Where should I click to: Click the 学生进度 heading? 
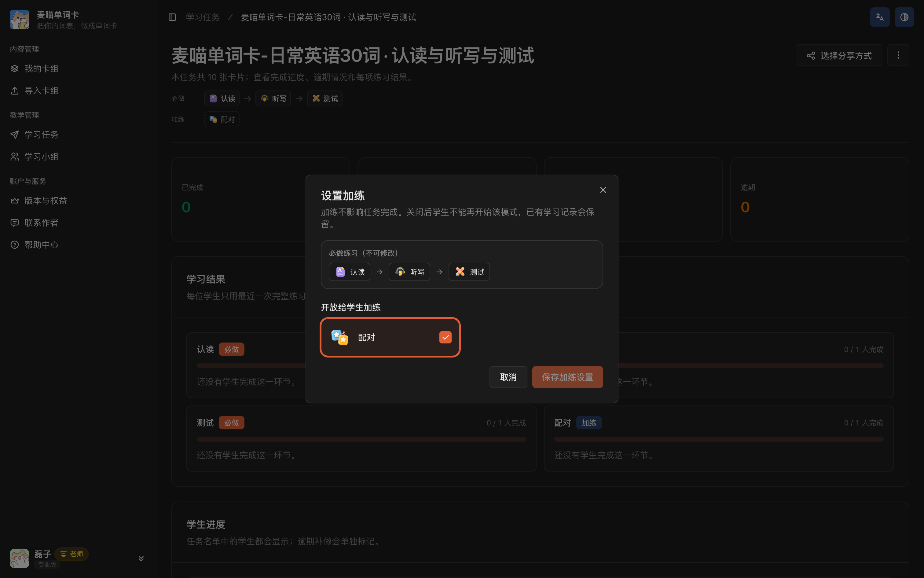click(206, 524)
